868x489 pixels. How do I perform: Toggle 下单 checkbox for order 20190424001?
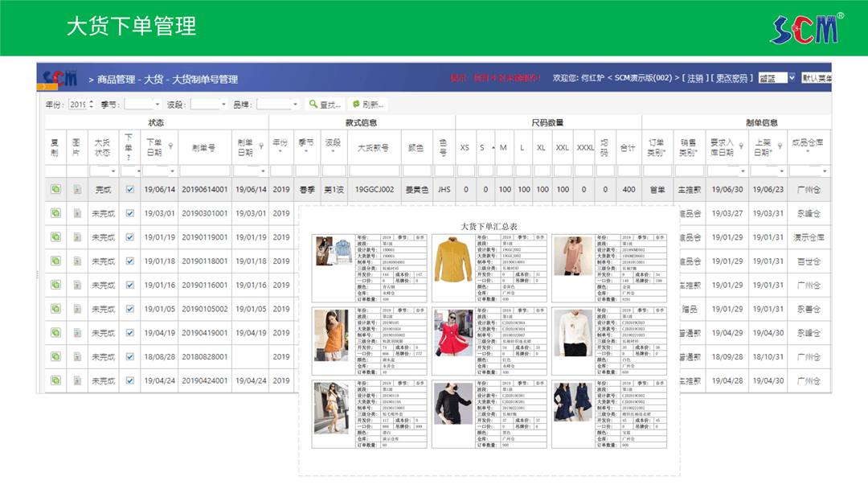[x=129, y=380]
